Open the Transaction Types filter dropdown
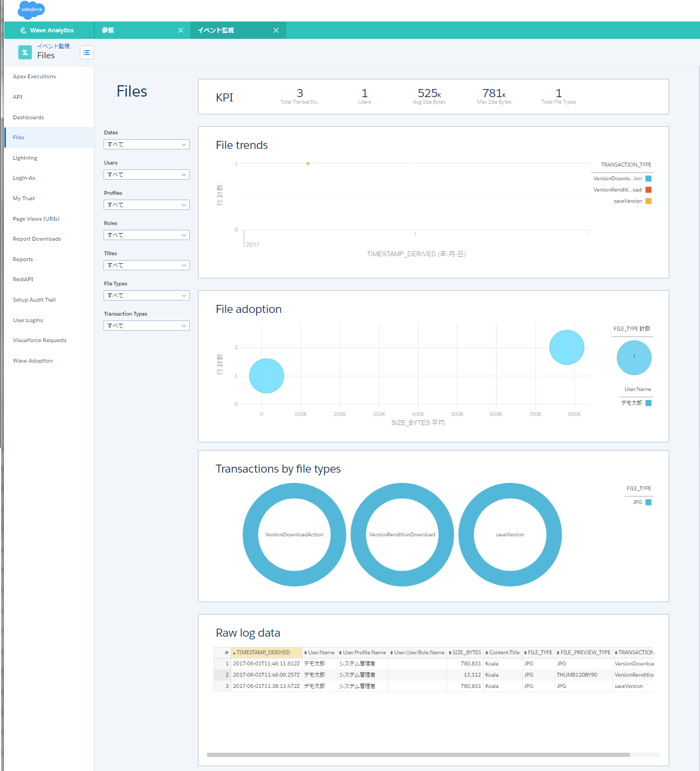700x771 pixels. click(x=147, y=326)
